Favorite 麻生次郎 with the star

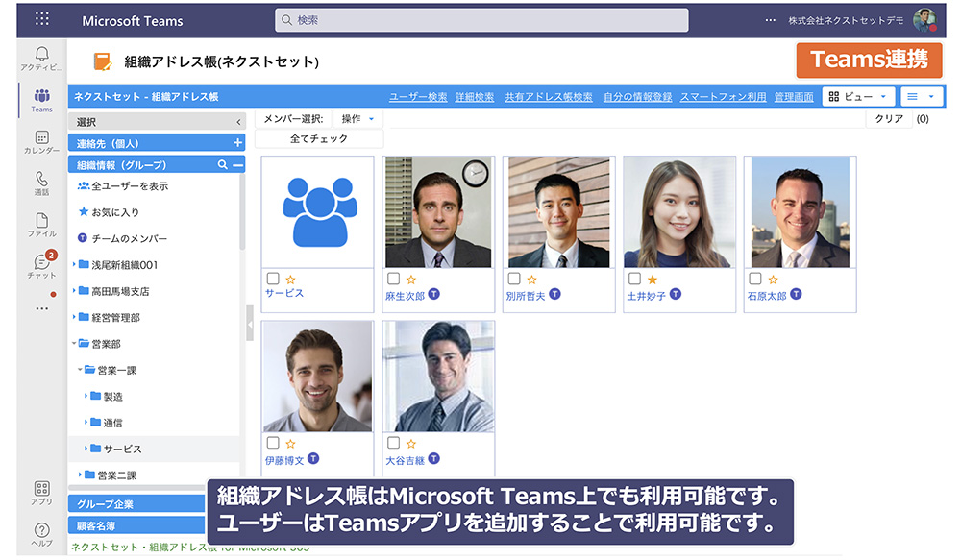[x=411, y=280]
